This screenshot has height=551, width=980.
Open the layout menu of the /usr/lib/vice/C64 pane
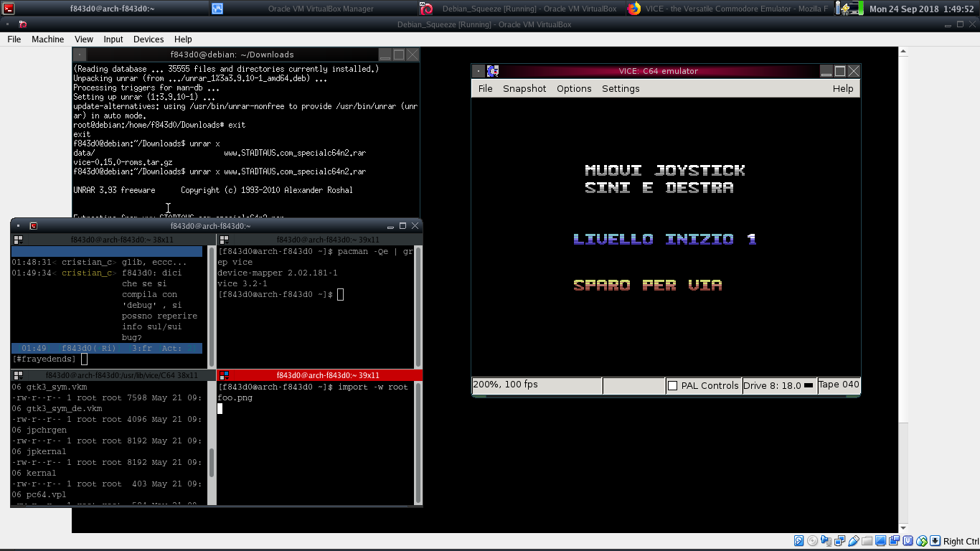coord(19,375)
